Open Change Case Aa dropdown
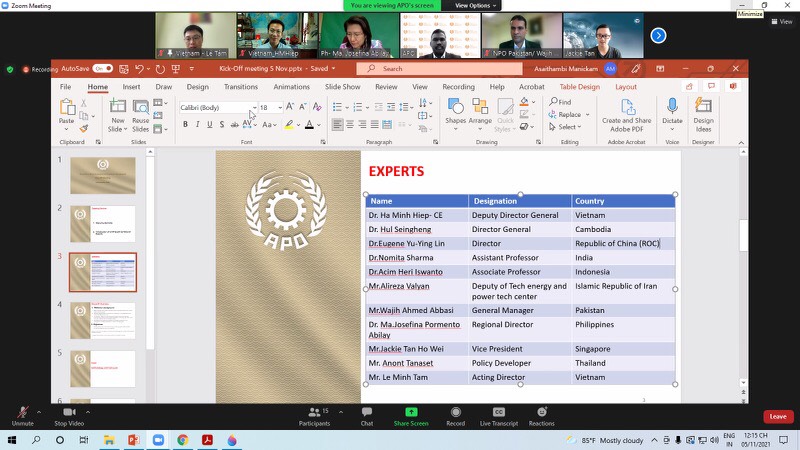This screenshot has width=800, height=450. coord(269,124)
